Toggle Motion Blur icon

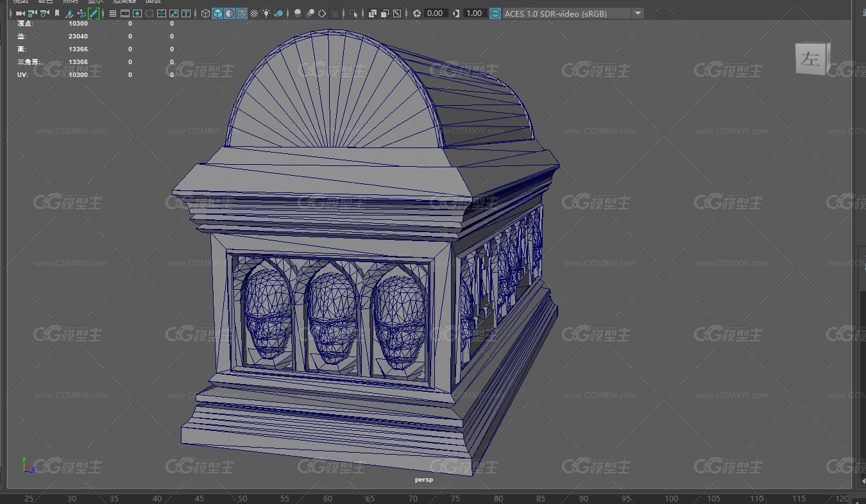[x=310, y=13]
